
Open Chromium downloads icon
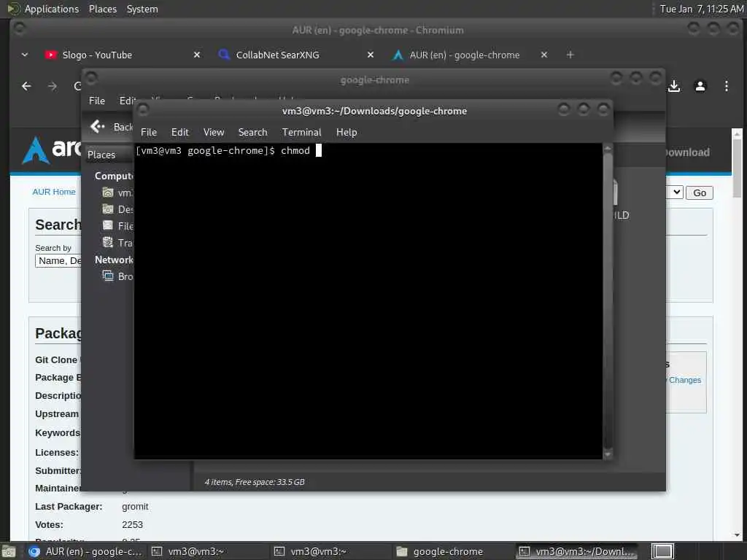tap(673, 86)
